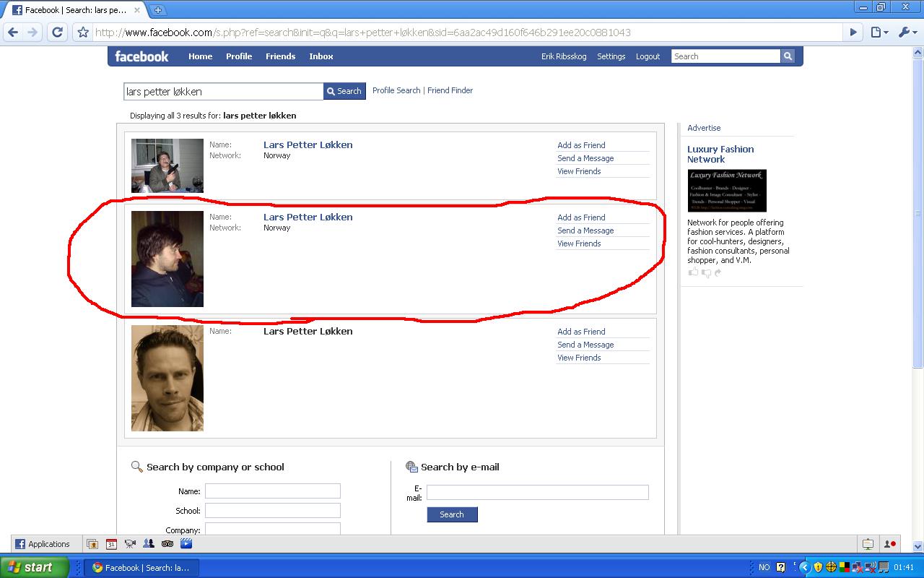
Task: Open third Lars Petter Løkken name link
Action: tap(308, 331)
